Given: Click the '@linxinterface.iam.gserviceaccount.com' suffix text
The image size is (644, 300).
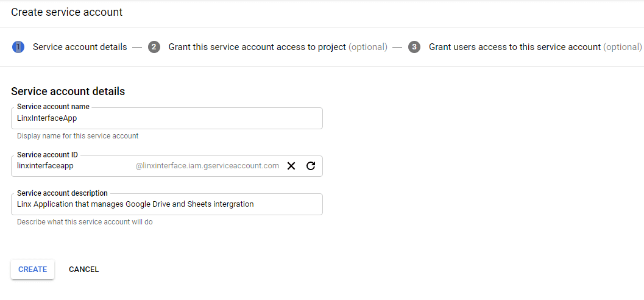Looking at the screenshot, I should (x=207, y=166).
